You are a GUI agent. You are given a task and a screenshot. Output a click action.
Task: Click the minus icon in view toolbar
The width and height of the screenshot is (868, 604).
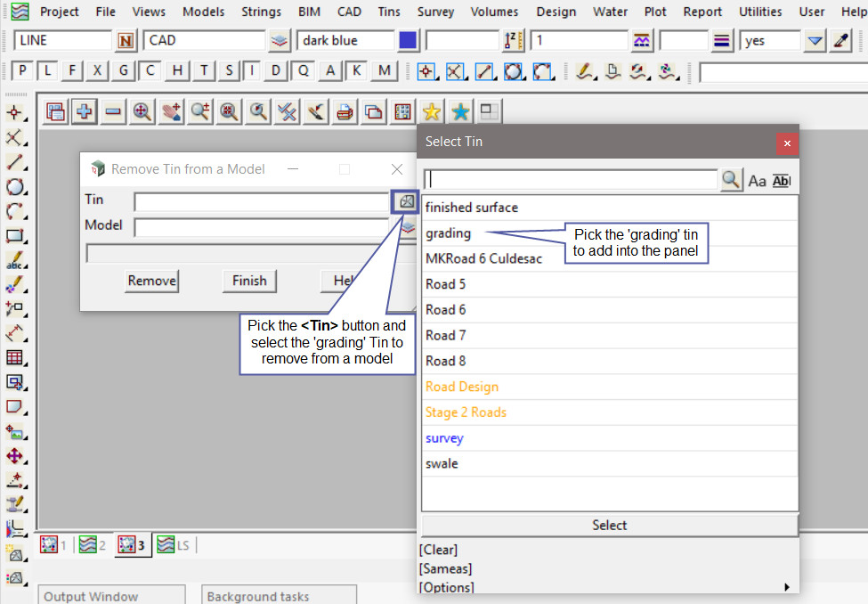pos(113,111)
